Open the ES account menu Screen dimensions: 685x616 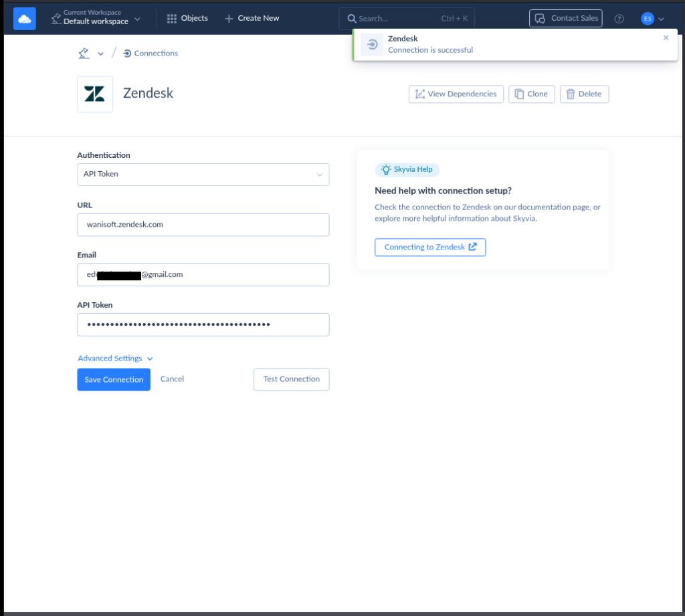[x=652, y=18]
